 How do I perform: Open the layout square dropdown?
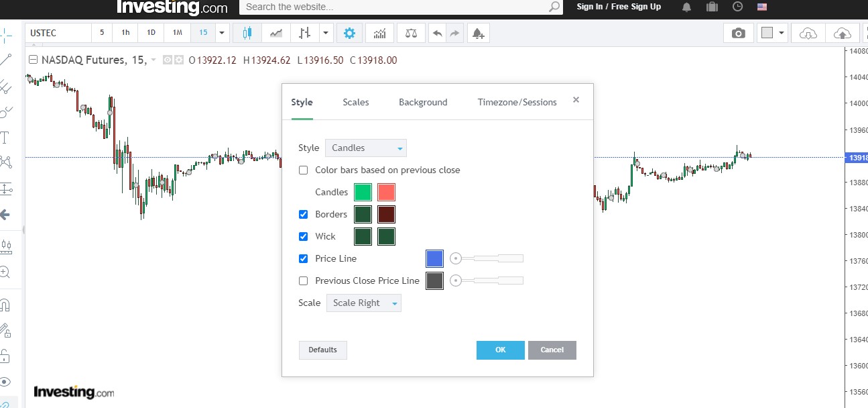coord(772,33)
